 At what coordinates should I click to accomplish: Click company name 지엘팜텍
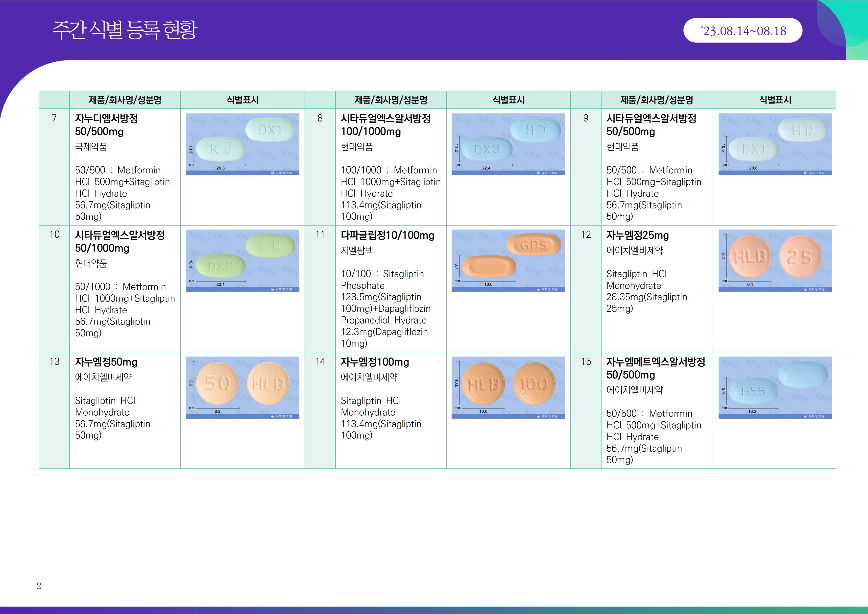357,251
